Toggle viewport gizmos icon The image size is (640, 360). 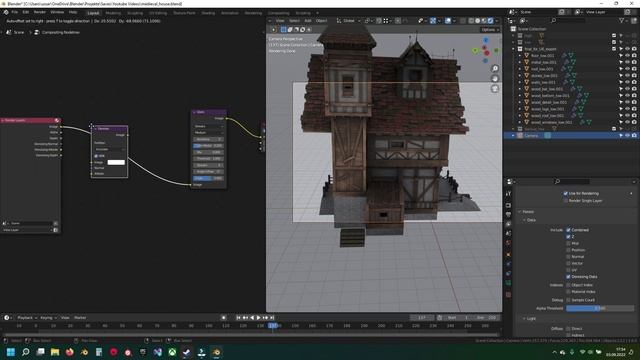tap(433, 20)
